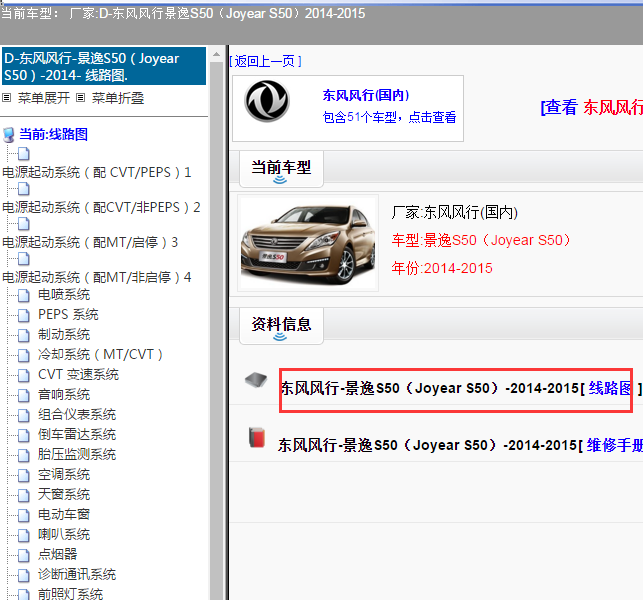Open the CVT 变速系统 diagram
This screenshot has width=643, height=600.
point(78,374)
